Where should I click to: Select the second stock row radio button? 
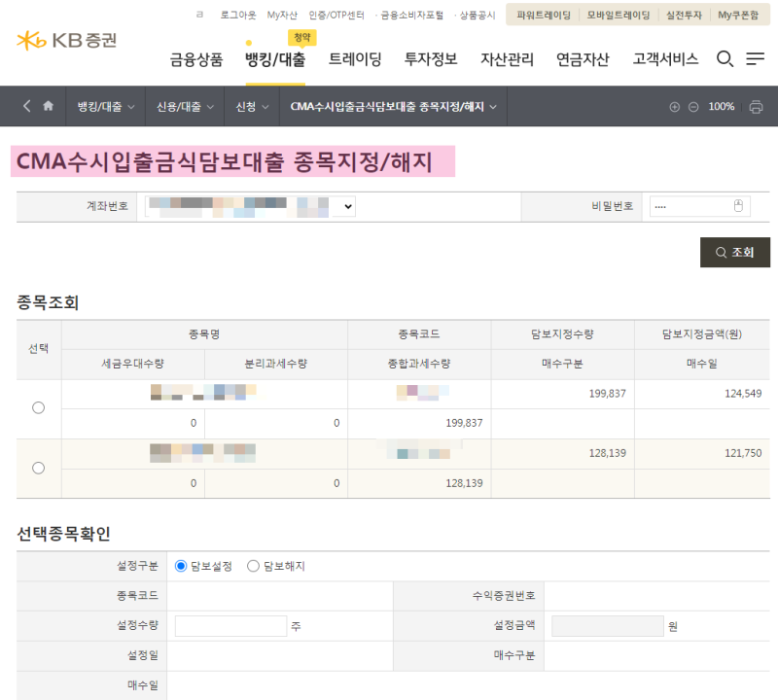point(38,468)
